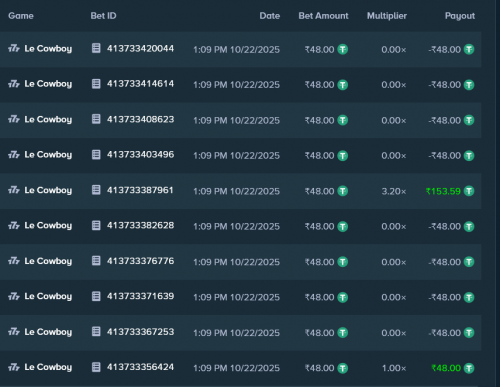
Task: Open bet receipt icon for 413733382628
Action: pos(96,225)
